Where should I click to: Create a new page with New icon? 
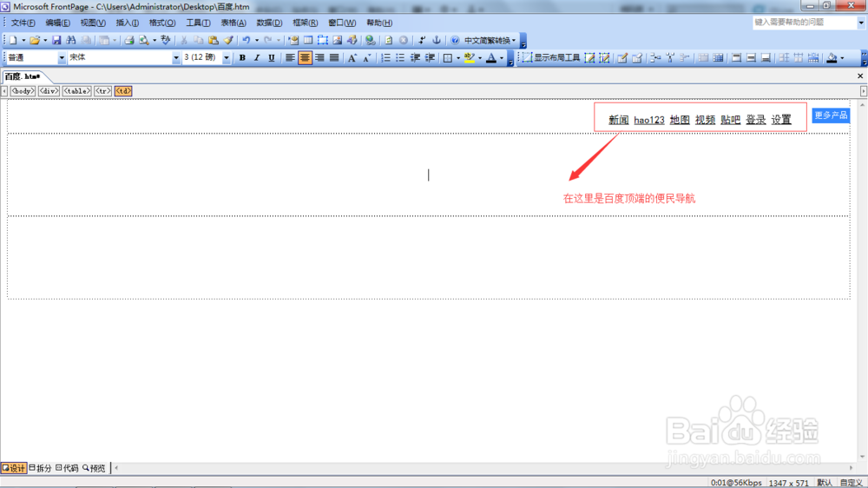(13, 41)
